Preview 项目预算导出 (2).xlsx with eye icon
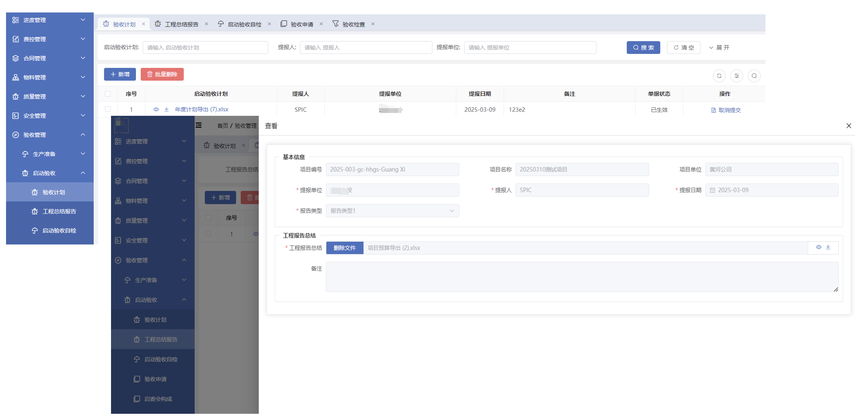The image size is (868, 419). pos(819,247)
